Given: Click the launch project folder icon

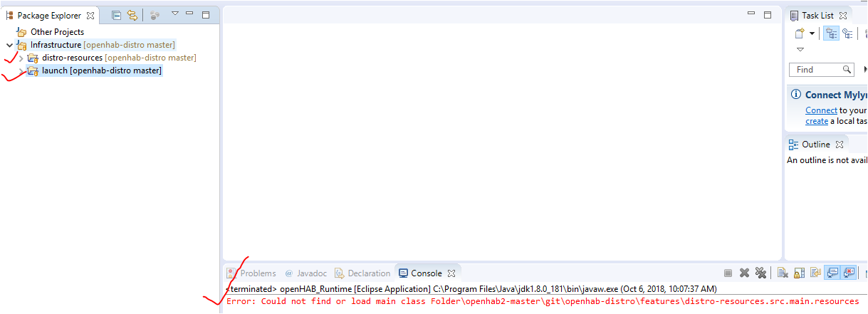Looking at the screenshot, I should point(33,70).
